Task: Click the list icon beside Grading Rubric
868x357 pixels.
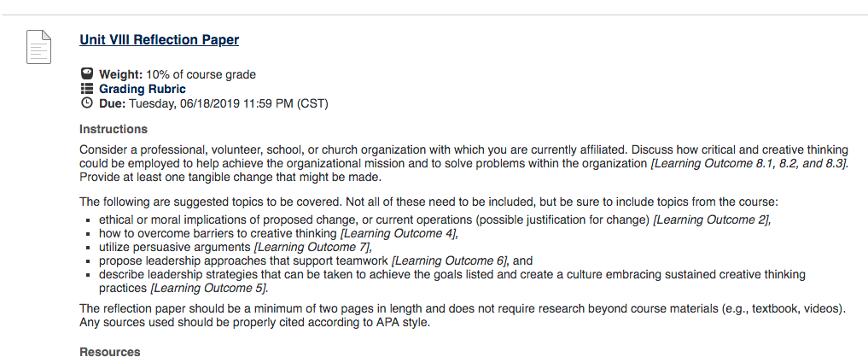Action: coord(87,89)
